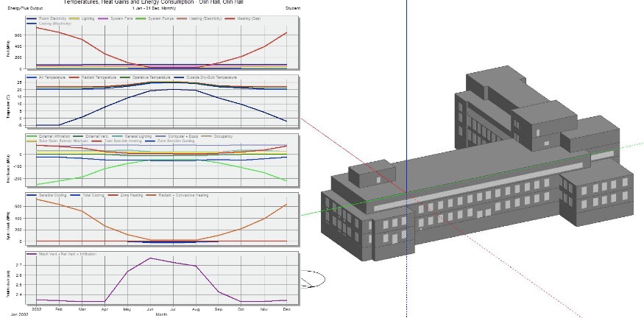Select the System Fans legend entry

(115, 18)
